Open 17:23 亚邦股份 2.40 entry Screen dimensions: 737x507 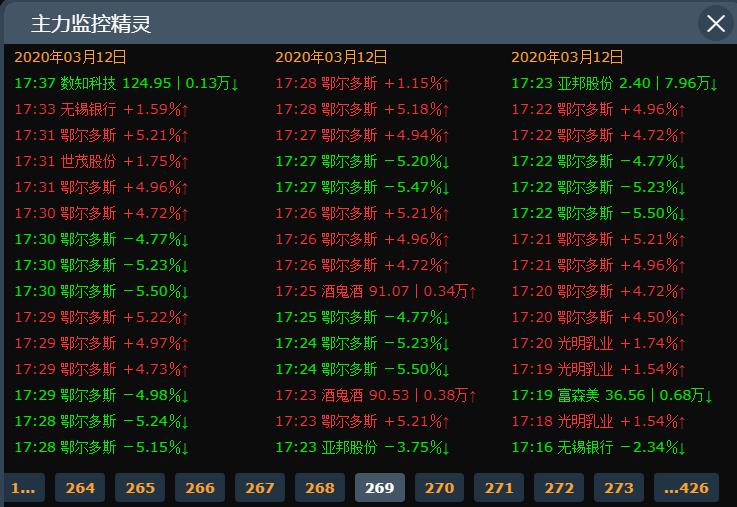pyautogui.click(x=615, y=83)
